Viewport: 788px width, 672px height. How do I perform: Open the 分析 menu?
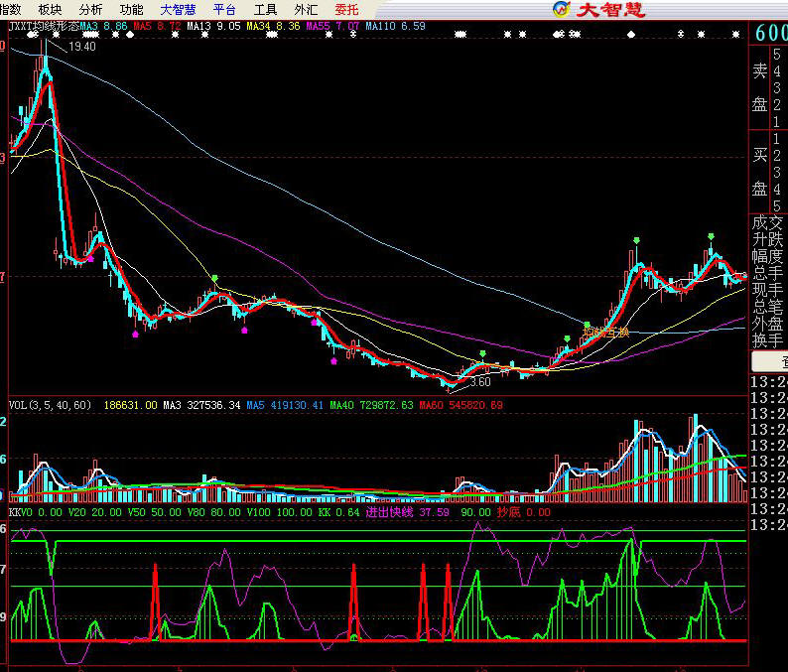click(90, 9)
